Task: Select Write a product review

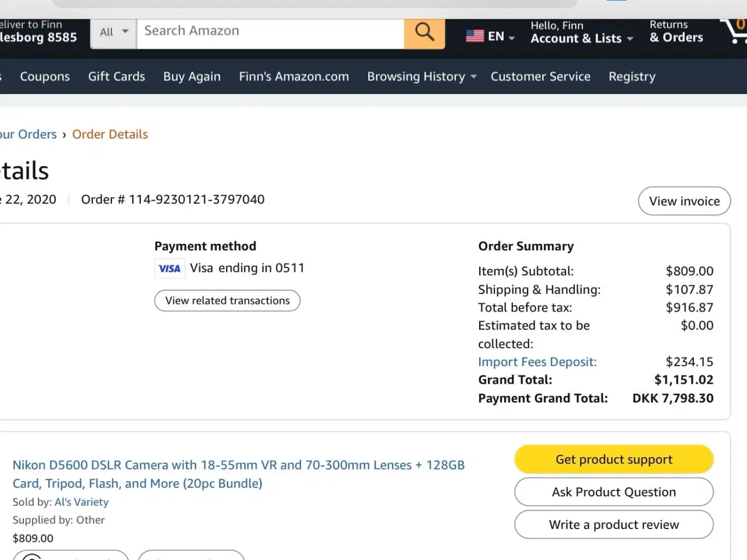Action: click(614, 524)
